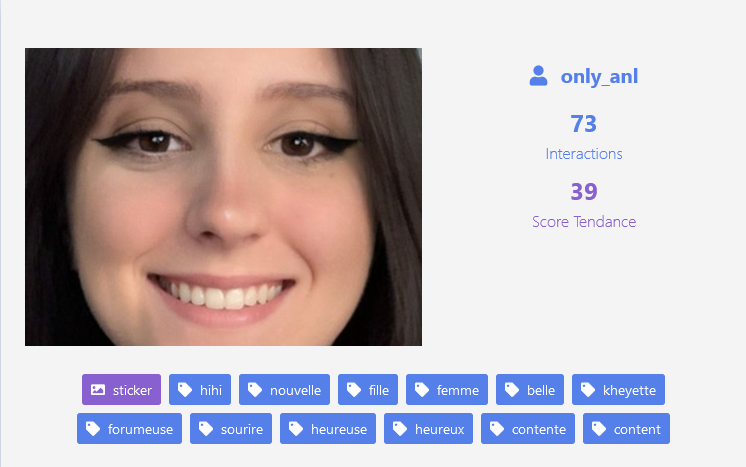
Task: Open the sticker image thumbnail
Action: (x=223, y=197)
